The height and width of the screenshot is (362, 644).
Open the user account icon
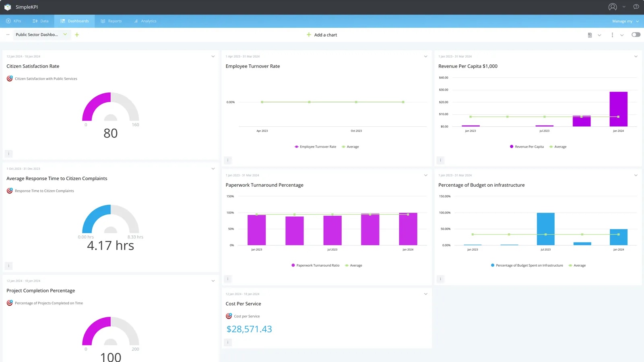click(x=612, y=6)
